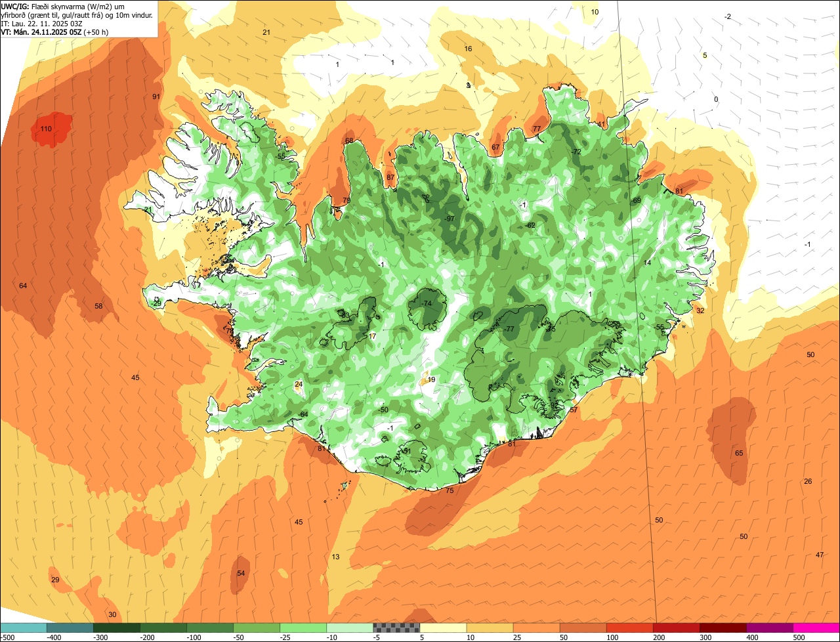Viewport: 840px width, 642px height.
Task: Click the "41" value on the northeast coast
Action: coord(601,124)
